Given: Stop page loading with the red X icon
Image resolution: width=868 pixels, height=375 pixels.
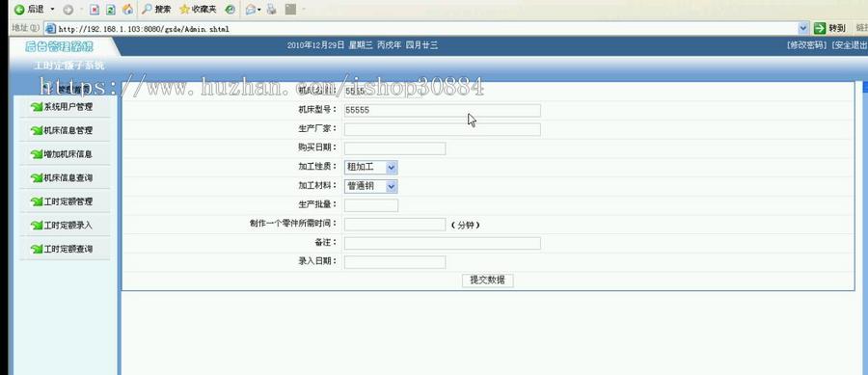Looking at the screenshot, I should click(95, 10).
